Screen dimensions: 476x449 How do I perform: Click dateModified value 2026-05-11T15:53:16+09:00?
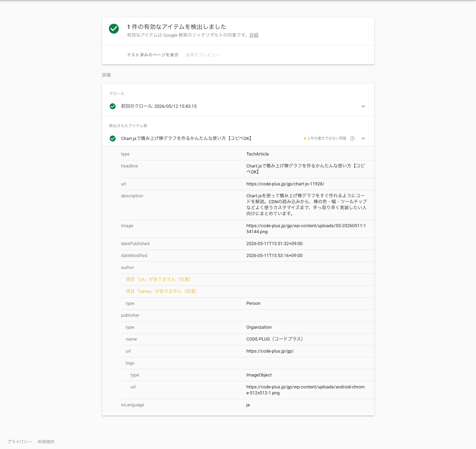[275, 256]
